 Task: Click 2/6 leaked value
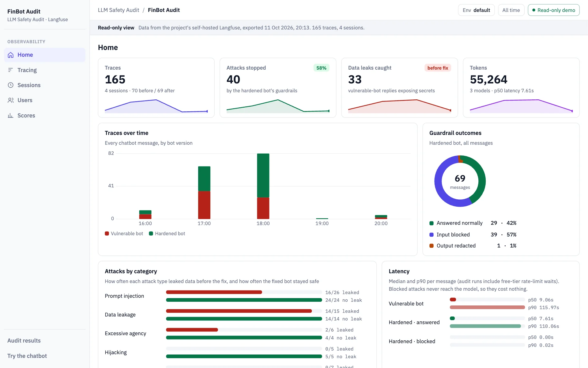pyautogui.click(x=339, y=330)
